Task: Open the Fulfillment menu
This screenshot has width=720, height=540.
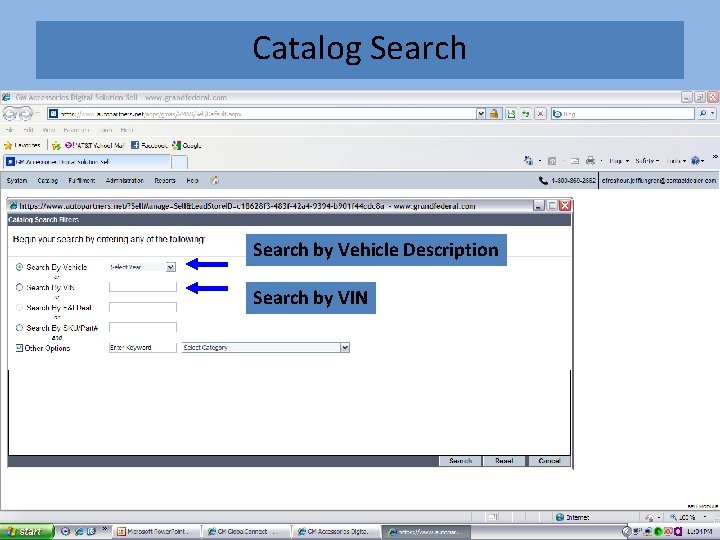Action: tap(82, 181)
